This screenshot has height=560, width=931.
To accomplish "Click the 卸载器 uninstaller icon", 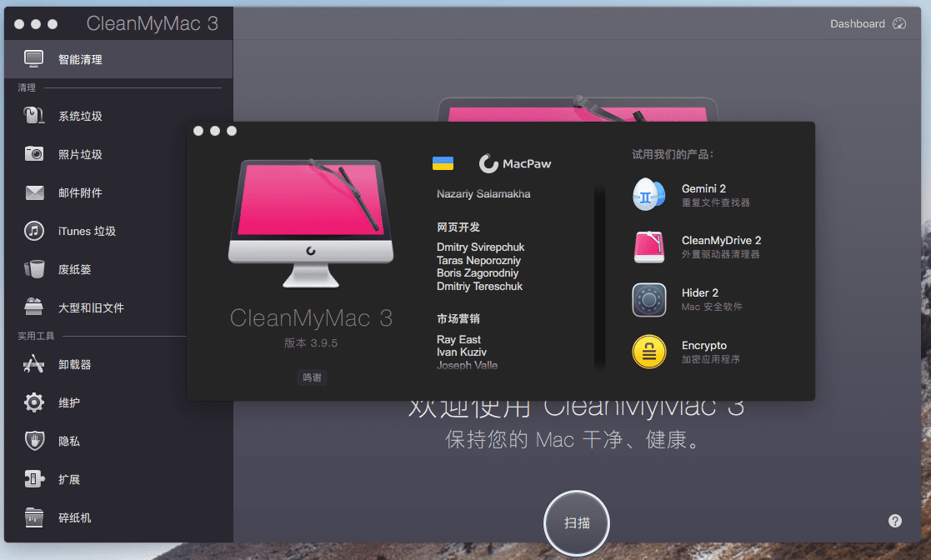I will tap(34, 364).
